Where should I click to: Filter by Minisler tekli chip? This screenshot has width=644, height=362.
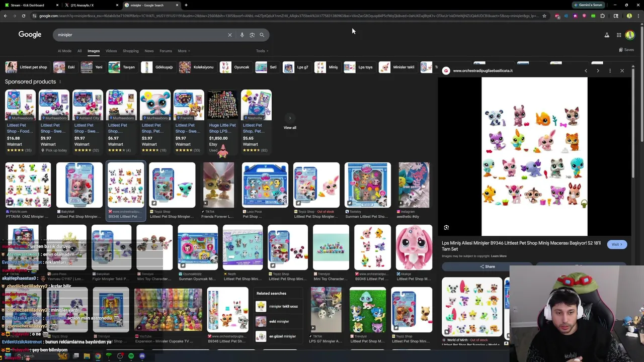397,67
